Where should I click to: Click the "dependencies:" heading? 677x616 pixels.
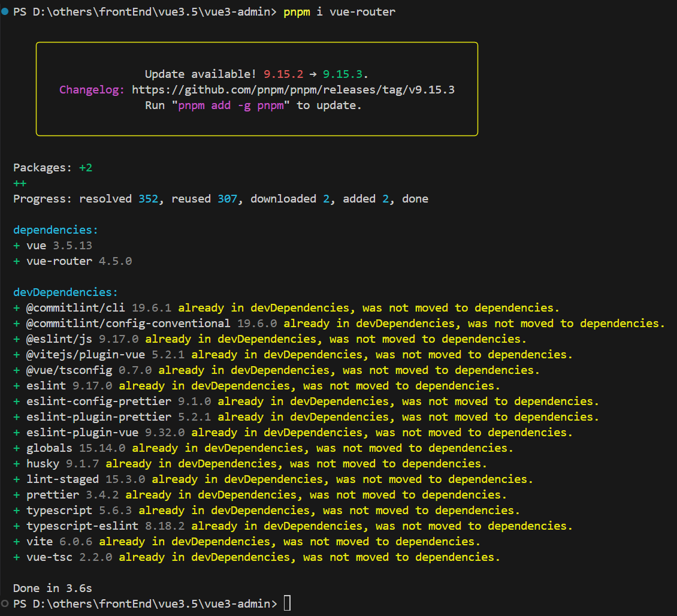56,230
